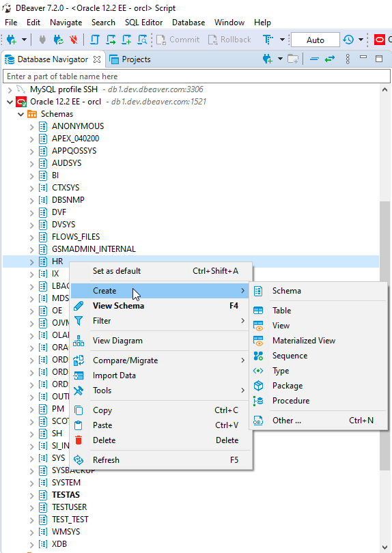Expand the ANONYMOUS schema
The image size is (392, 553).
tap(31, 126)
